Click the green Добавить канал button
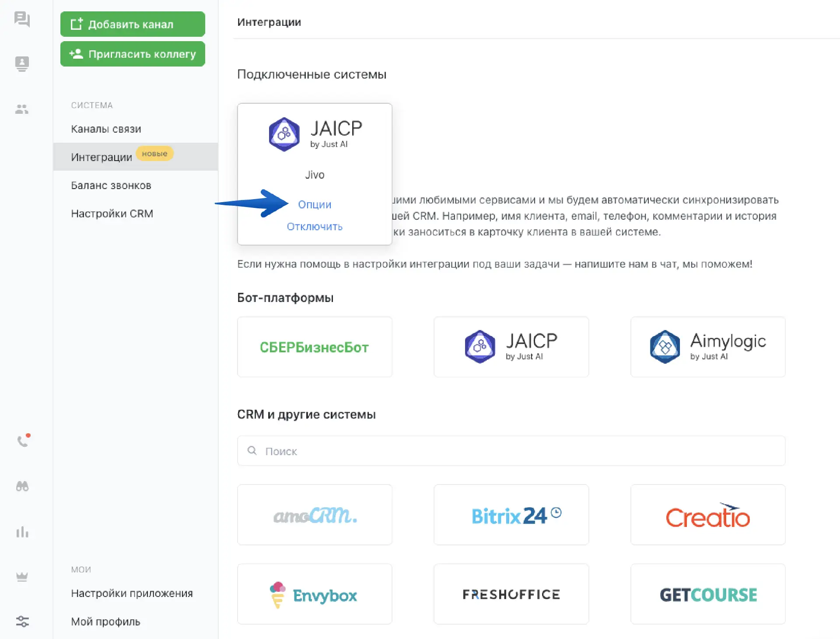The height and width of the screenshot is (639, 840). tap(133, 24)
